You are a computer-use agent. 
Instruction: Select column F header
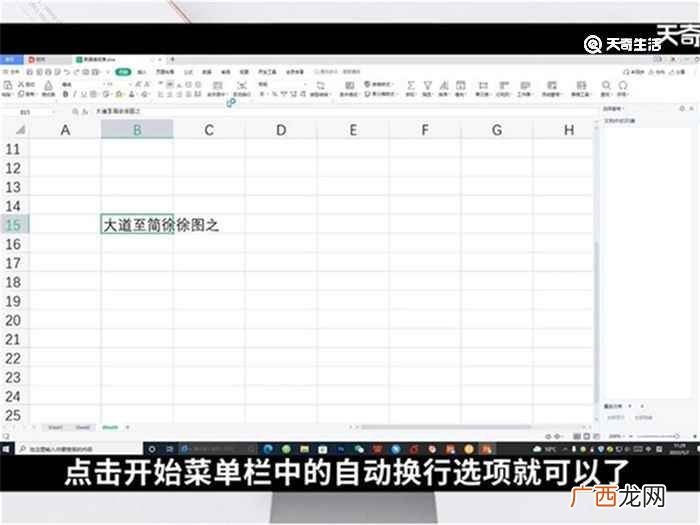pos(425,130)
